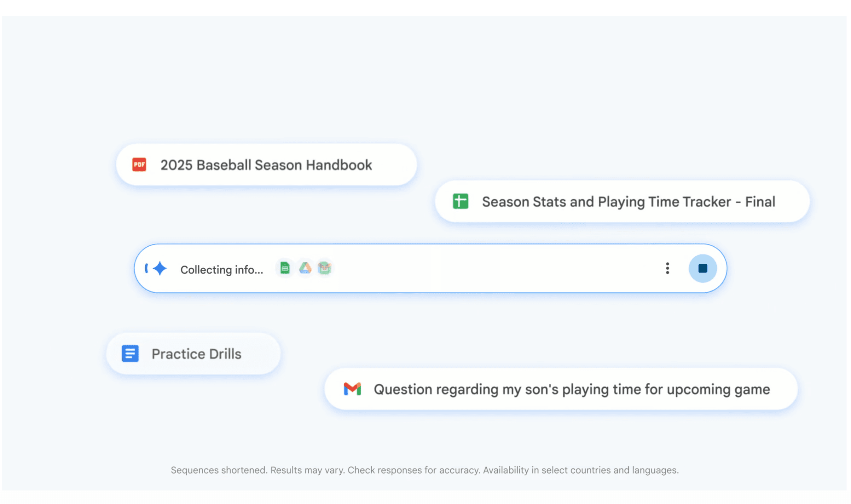Open the 'Question regarding my son's playing time' email
The width and height of the screenshot is (851, 504).
[572, 390]
